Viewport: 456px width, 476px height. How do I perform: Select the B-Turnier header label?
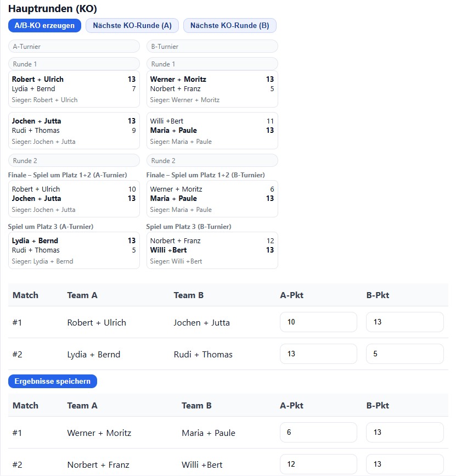coord(212,47)
